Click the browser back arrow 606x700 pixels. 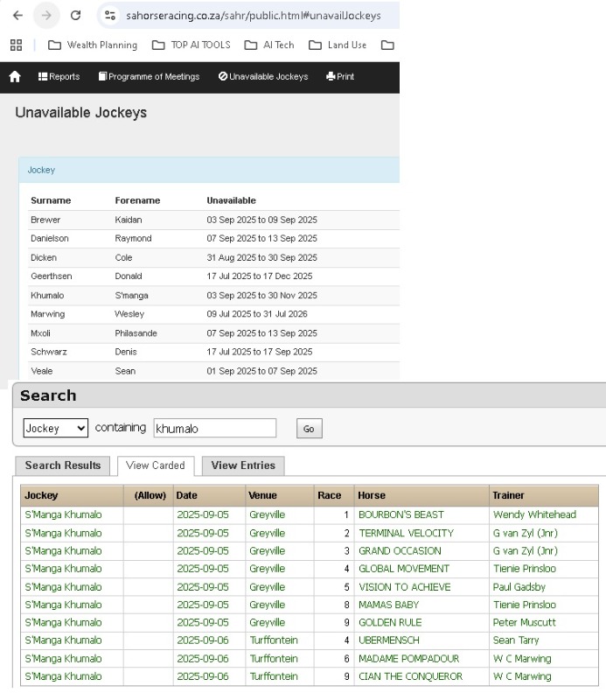click(x=17, y=16)
